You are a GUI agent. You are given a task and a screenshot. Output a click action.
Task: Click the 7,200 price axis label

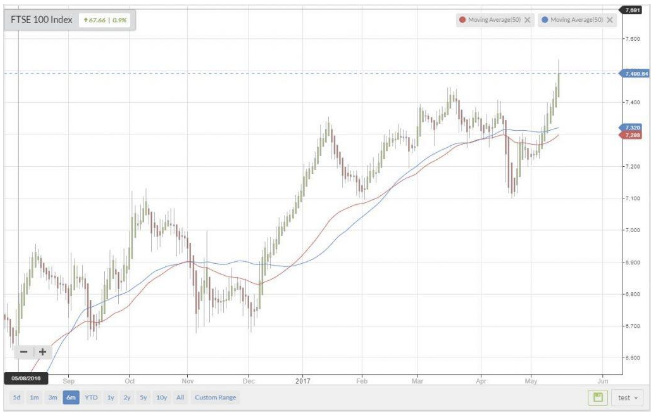click(632, 166)
